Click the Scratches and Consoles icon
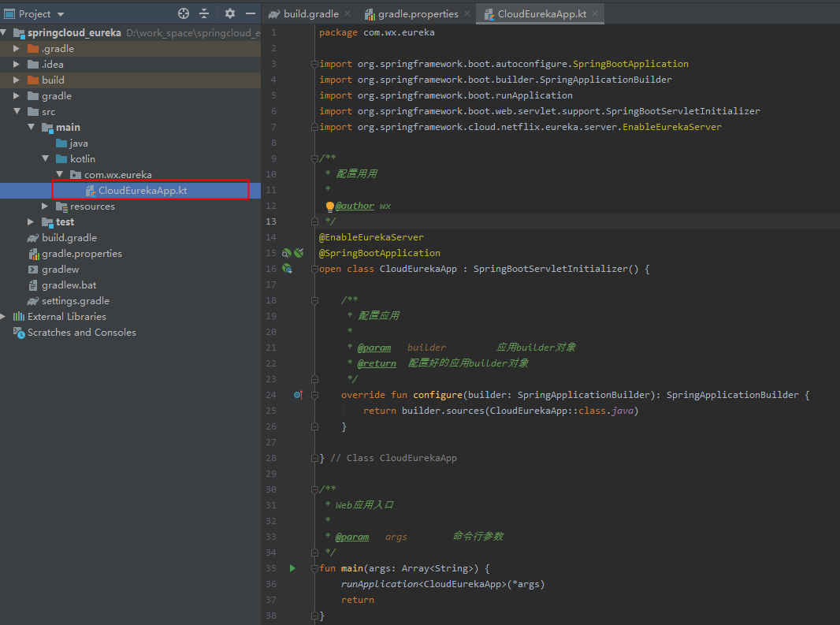Screen dimensions: 840x625 click(19, 333)
